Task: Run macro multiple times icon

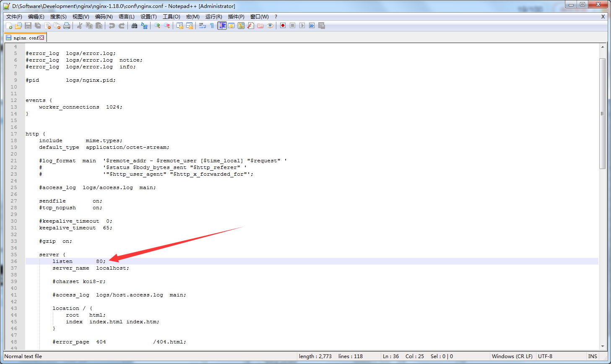Action: point(312,26)
